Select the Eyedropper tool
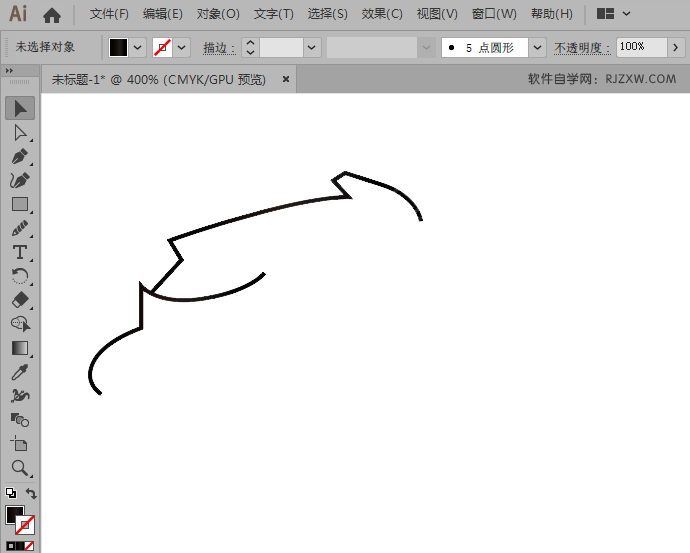The width and height of the screenshot is (690, 553). [20, 372]
